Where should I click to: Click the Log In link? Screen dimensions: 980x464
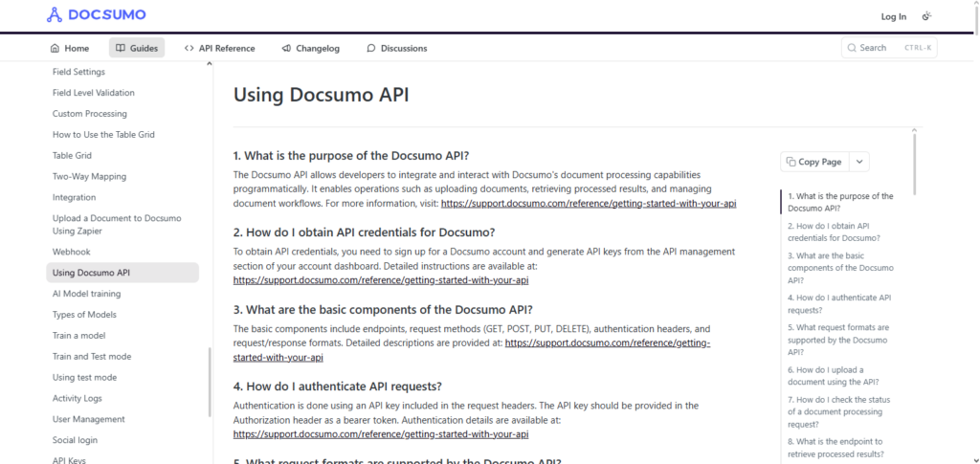coord(893,17)
